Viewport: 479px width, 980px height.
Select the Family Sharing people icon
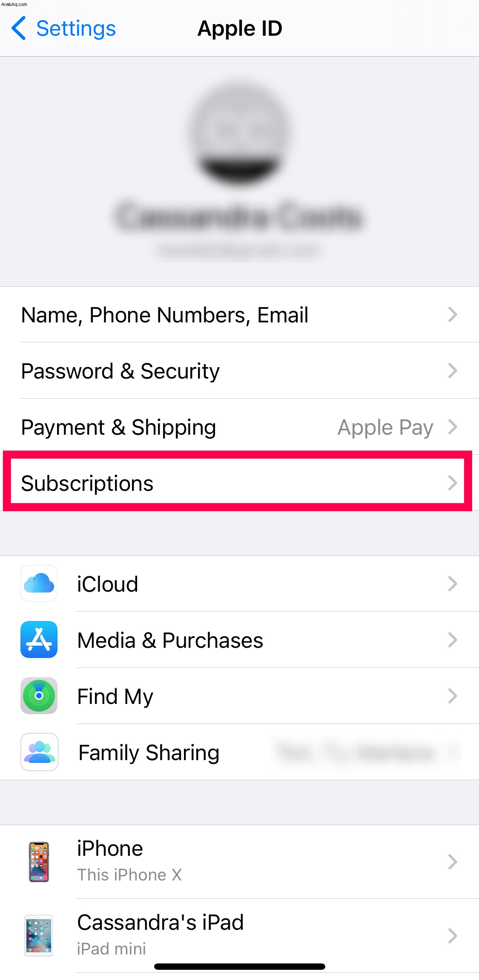(39, 752)
